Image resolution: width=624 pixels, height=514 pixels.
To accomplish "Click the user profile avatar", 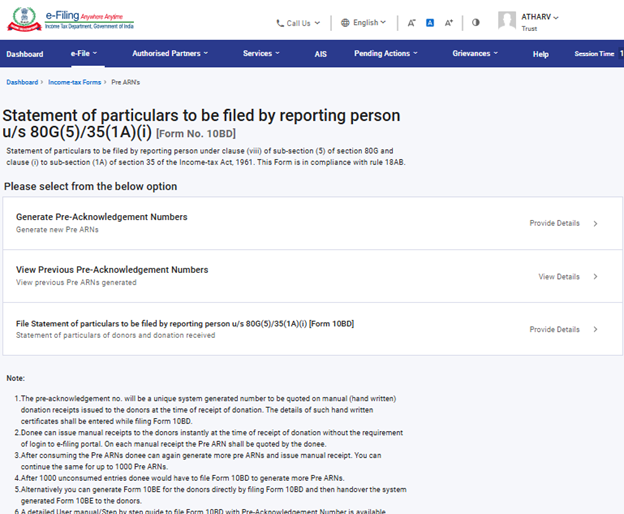I will coord(508,21).
